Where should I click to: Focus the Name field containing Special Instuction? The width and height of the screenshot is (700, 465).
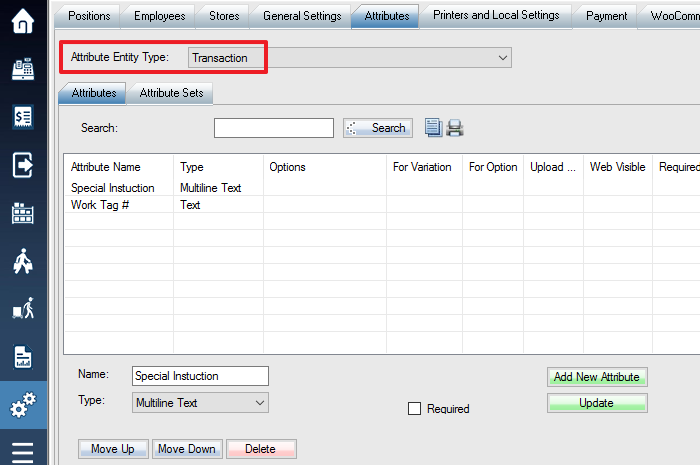[x=200, y=376]
